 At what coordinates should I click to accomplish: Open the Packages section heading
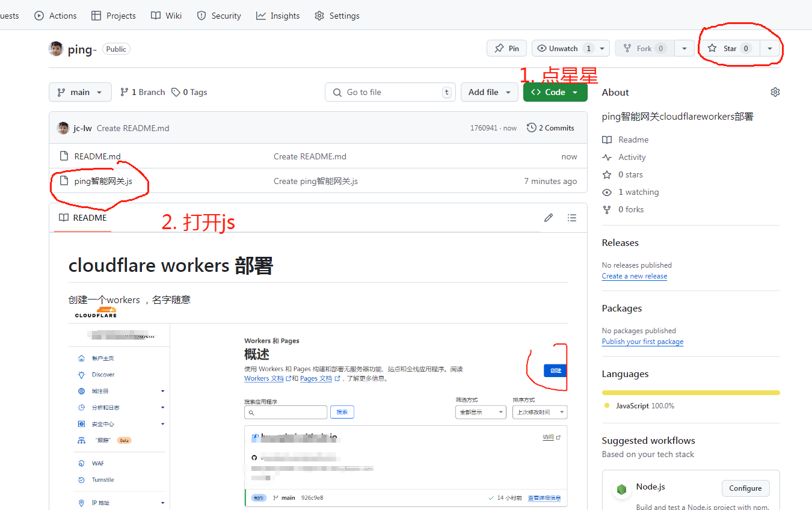(x=622, y=309)
